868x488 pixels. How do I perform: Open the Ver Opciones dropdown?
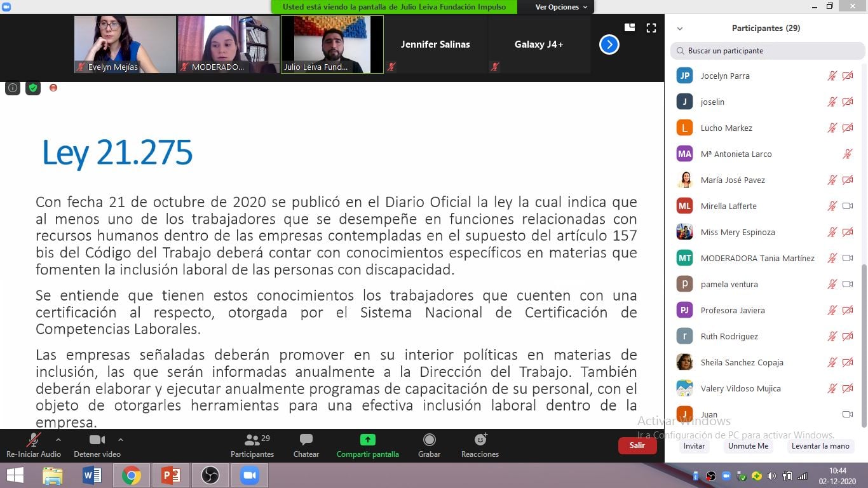tap(561, 7)
